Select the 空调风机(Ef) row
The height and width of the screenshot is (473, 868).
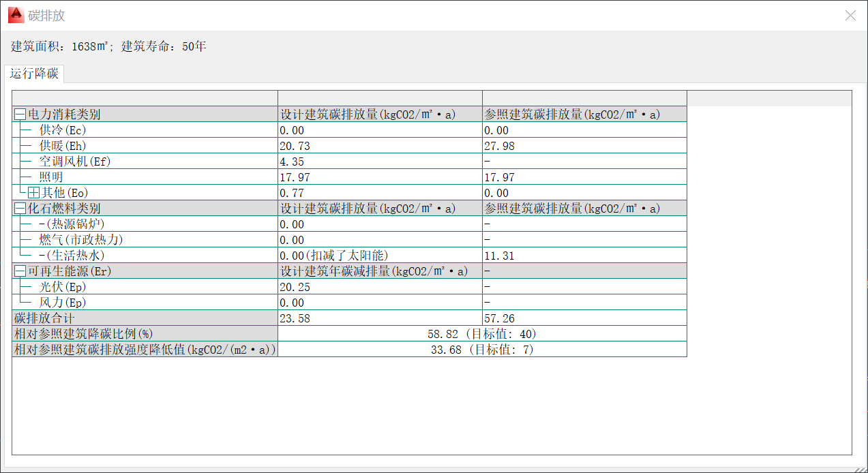click(x=74, y=162)
